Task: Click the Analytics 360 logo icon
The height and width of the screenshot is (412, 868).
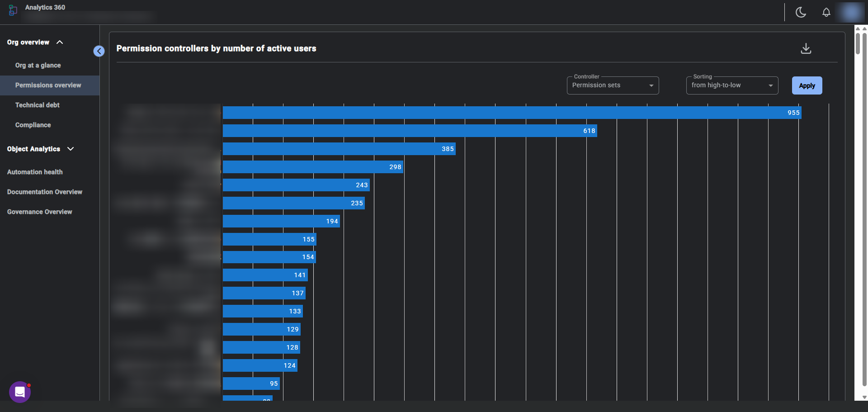Action: click(x=13, y=10)
